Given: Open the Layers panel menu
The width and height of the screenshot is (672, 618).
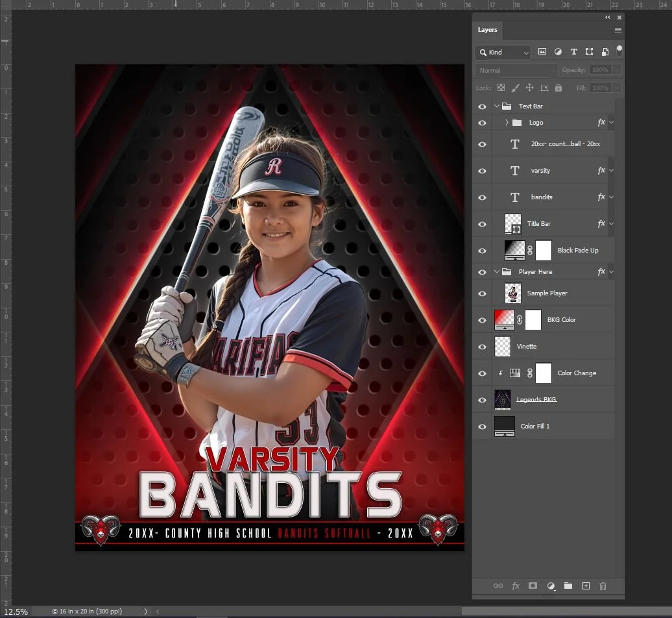Looking at the screenshot, I should 618,30.
